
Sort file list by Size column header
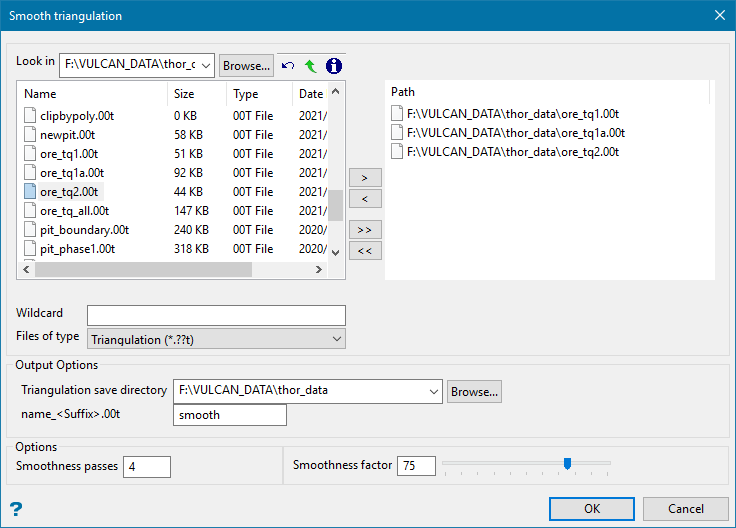[x=196, y=93]
